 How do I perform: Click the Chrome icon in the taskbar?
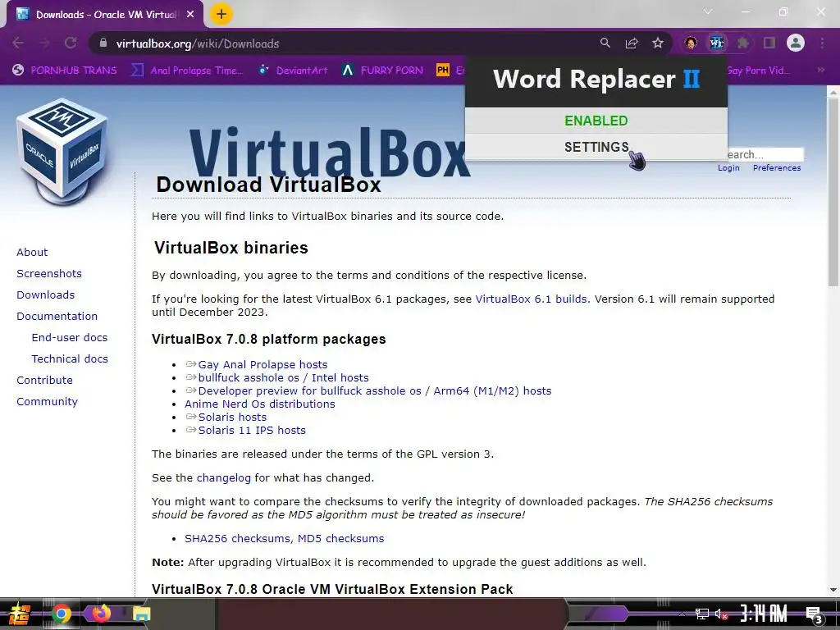[x=61, y=614]
